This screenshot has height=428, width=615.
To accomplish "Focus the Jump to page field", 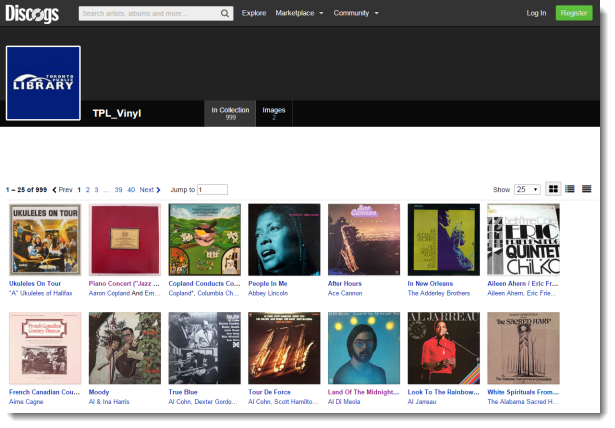I will point(212,190).
